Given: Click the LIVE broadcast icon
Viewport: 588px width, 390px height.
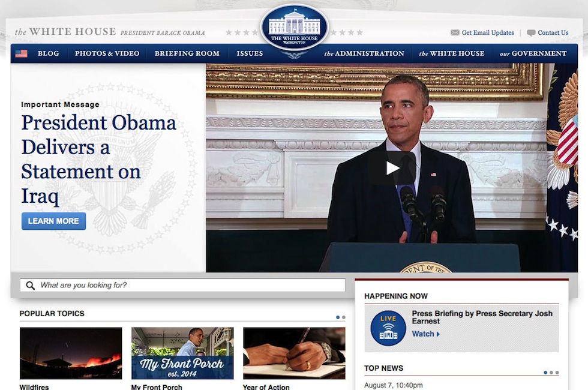Looking at the screenshot, I should point(388,328).
